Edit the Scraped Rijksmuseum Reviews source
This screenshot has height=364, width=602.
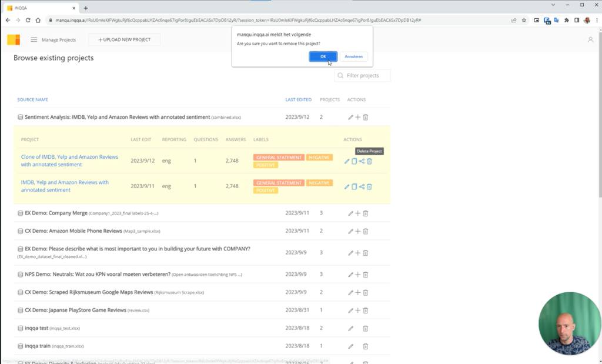(350, 293)
